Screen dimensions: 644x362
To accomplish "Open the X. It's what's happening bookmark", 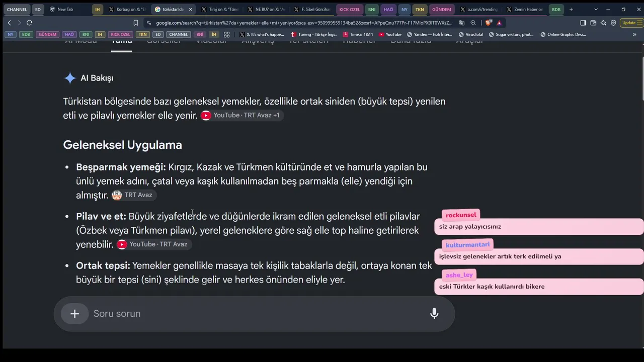I will click(x=262, y=35).
